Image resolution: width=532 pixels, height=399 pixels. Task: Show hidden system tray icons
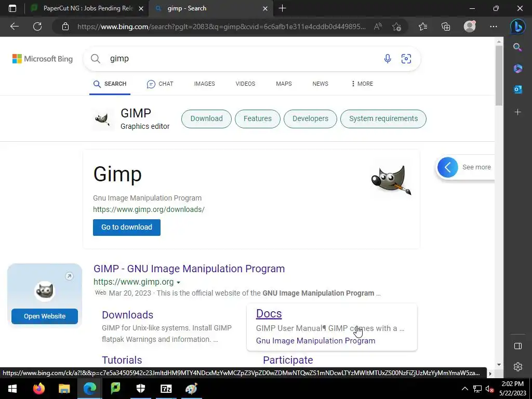coord(465,389)
